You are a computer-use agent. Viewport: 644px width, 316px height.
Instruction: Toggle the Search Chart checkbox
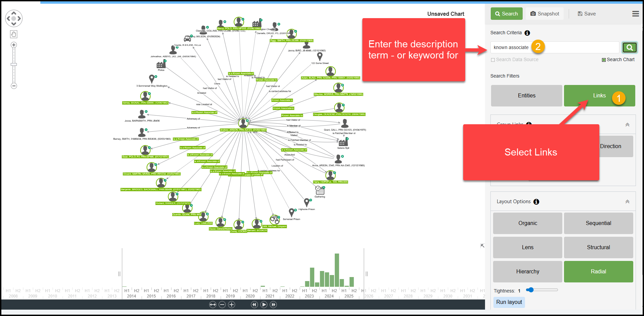click(x=604, y=60)
